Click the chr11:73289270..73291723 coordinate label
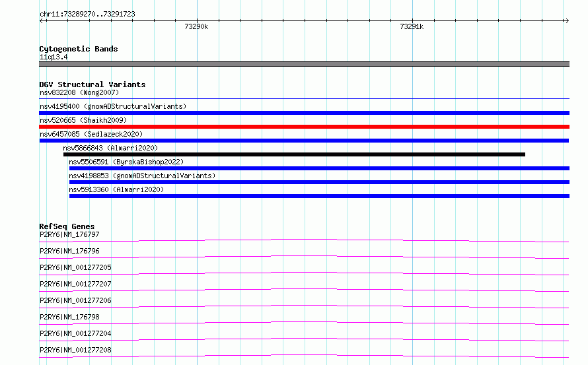Image resolution: width=588 pixels, height=365 pixels. (87, 14)
